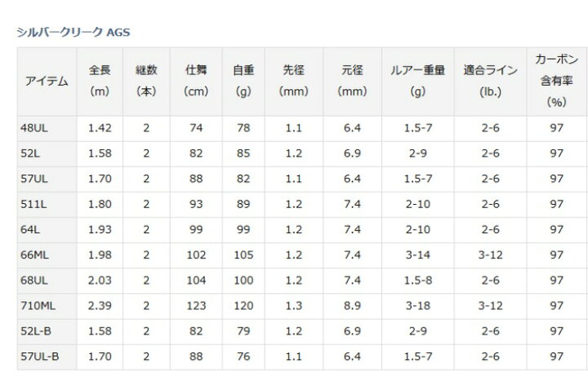Select the 48UL item cell

[x=47, y=128]
